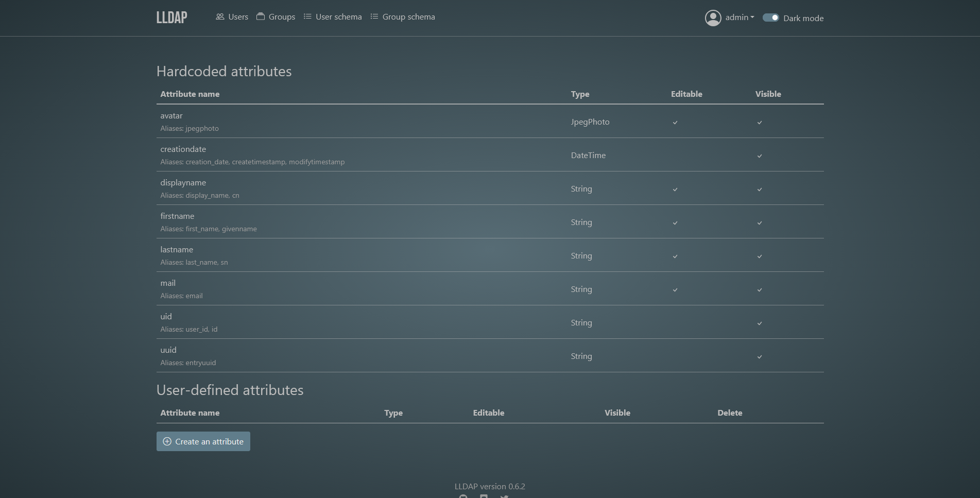Open the User schema page
Image resolution: width=980 pixels, height=498 pixels.
pyautogui.click(x=338, y=17)
